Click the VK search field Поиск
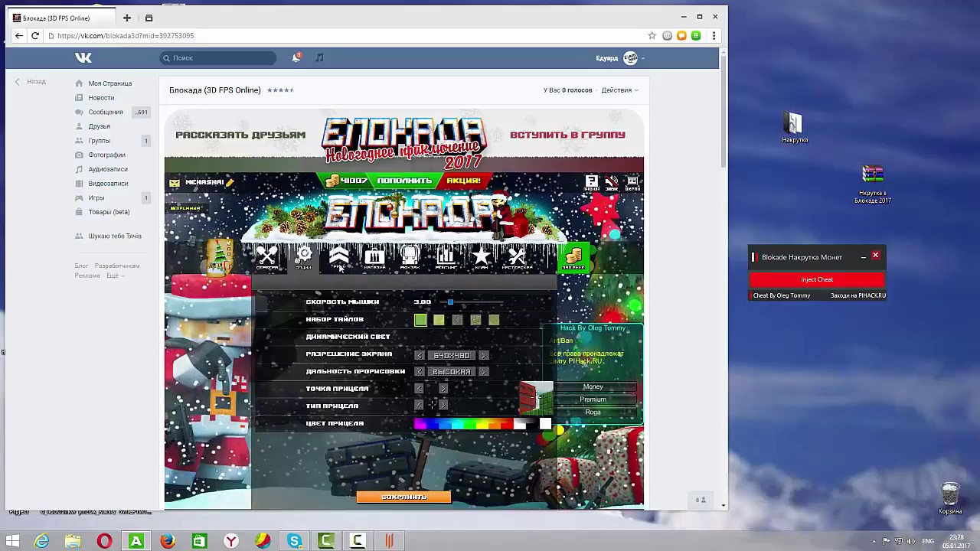 tap(218, 58)
